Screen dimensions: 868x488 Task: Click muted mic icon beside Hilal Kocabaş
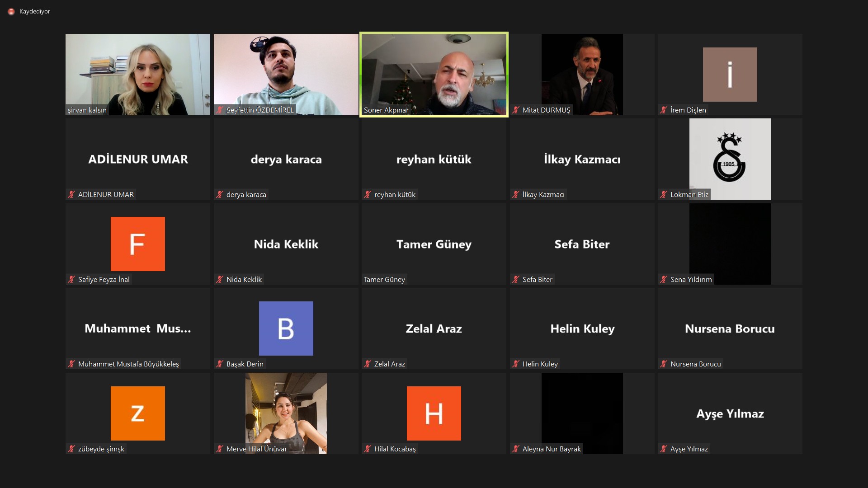368,449
